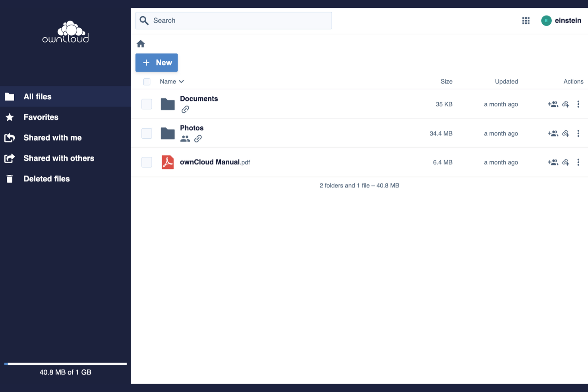Share the Documents folder with people
588x392 pixels.
(x=553, y=104)
